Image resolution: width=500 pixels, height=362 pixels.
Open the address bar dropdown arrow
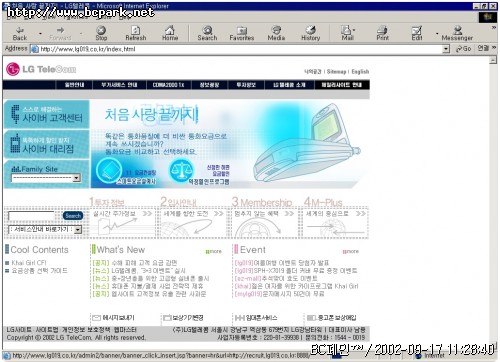pyautogui.click(x=446, y=49)
